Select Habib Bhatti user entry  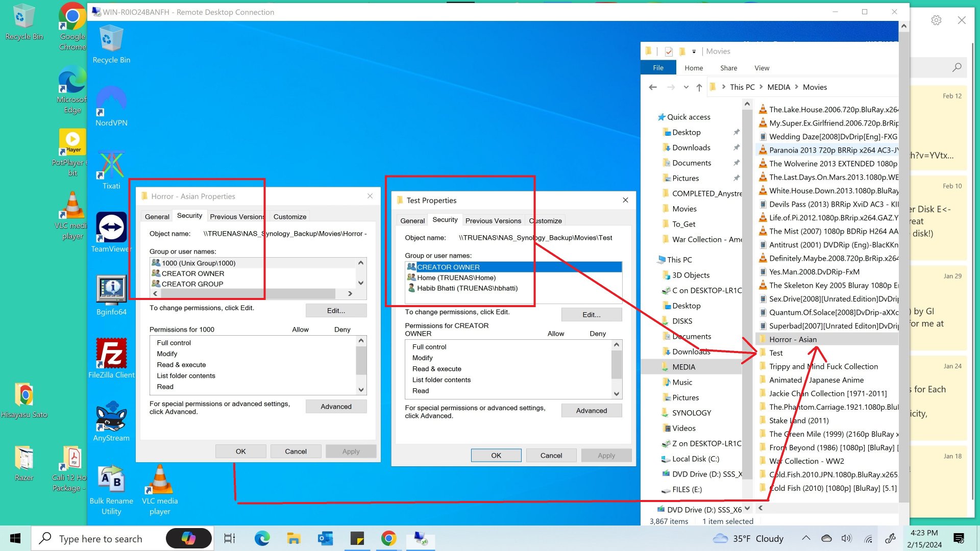pyautogui.click(x=467, y=288)
